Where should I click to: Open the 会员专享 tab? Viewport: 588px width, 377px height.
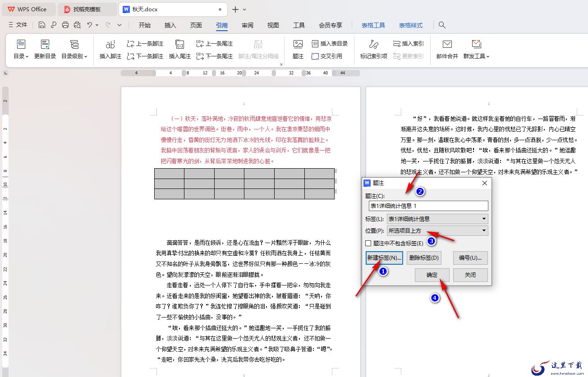click(x=331, y=25)
